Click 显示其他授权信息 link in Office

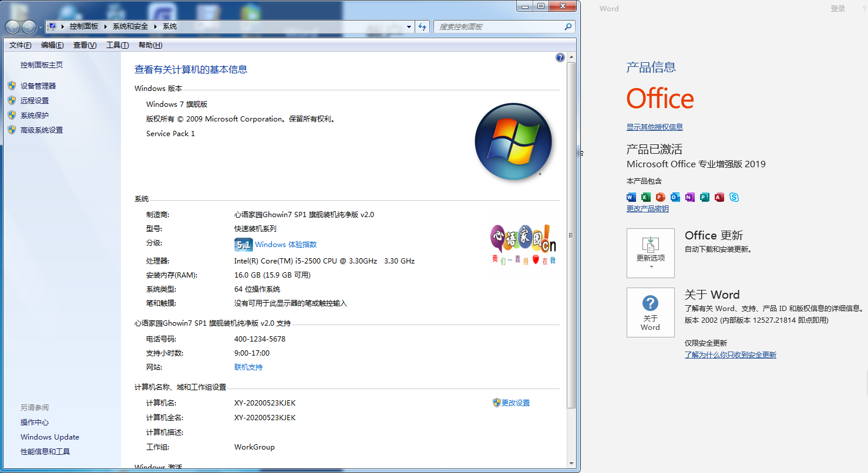655,127
